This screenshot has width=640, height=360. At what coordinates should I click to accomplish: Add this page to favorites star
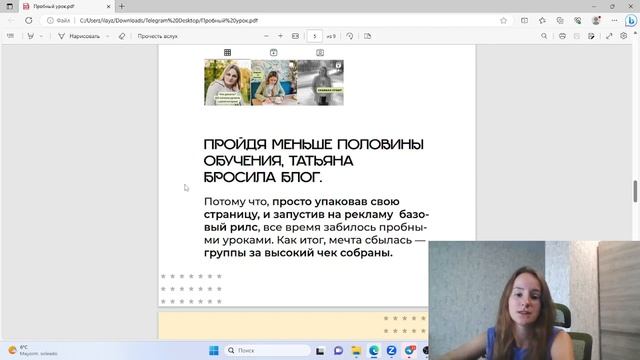[x=503, y=20]
